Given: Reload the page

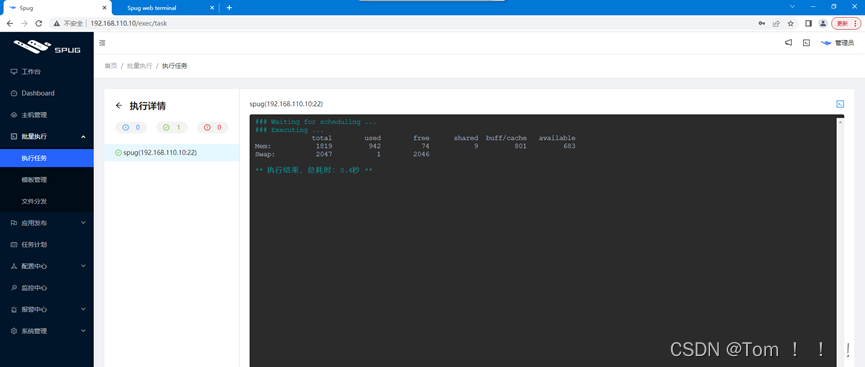Looking at the screenshot, I should [x=39, y=23].
